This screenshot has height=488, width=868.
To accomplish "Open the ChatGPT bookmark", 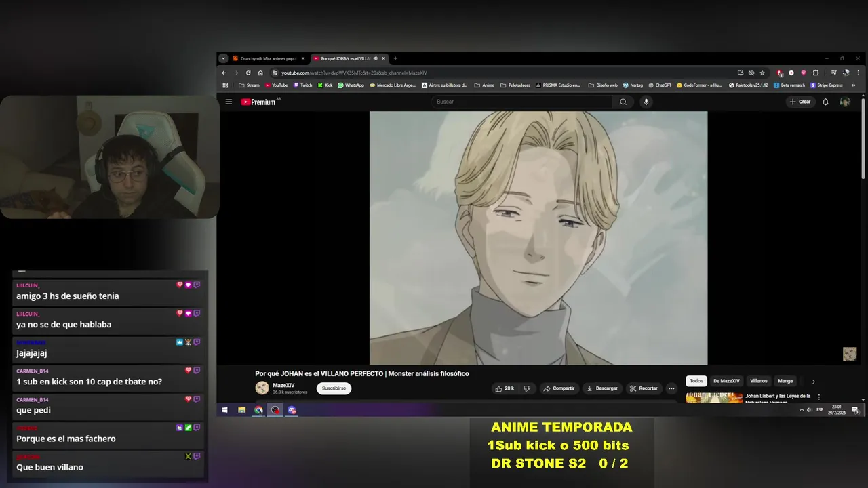I will (x=659, y=85).
